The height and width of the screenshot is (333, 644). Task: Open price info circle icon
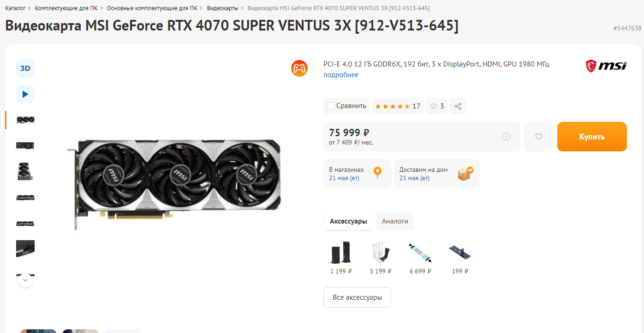506,136
